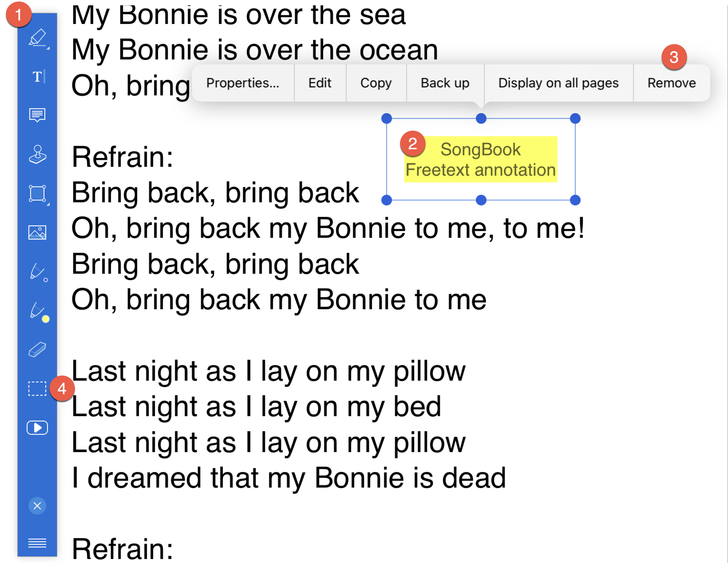This screenshot has width=728, height=563.
Task: Select the insert image tool
Action: click(37, 232)
